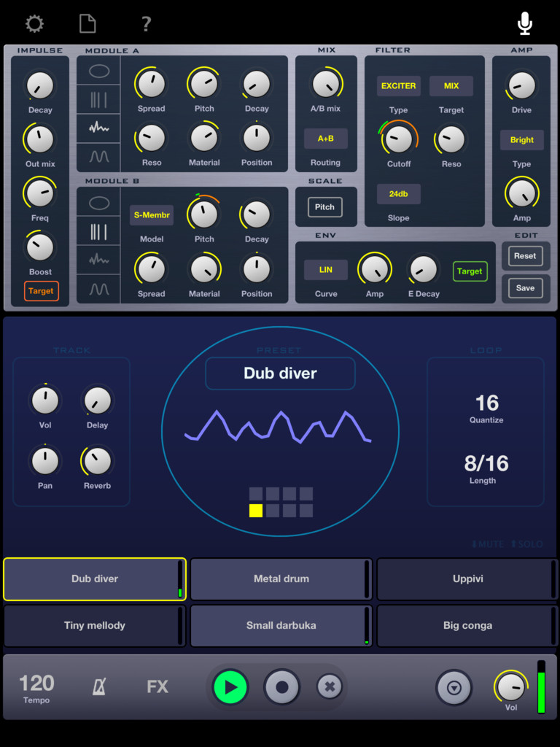Click the Module A Spread knob
Screen dimensions: 560x747
(152, 83)
